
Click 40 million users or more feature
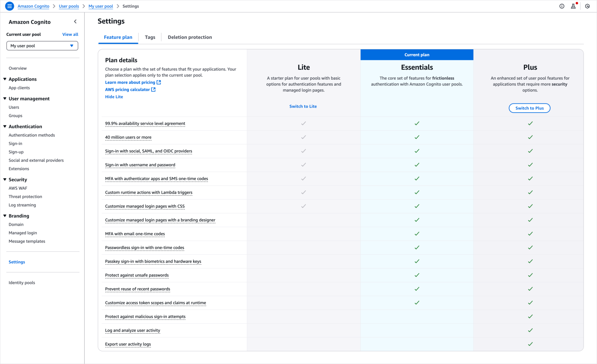[128, 137]
